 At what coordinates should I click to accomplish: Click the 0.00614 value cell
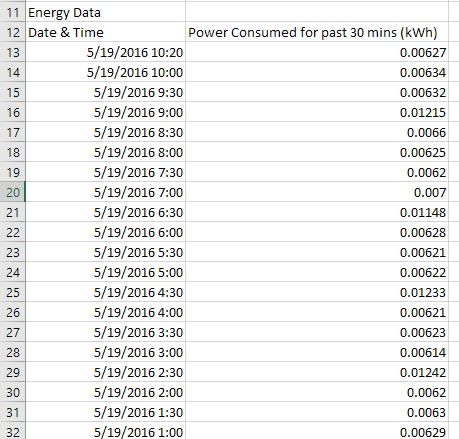tap(317, 352)
